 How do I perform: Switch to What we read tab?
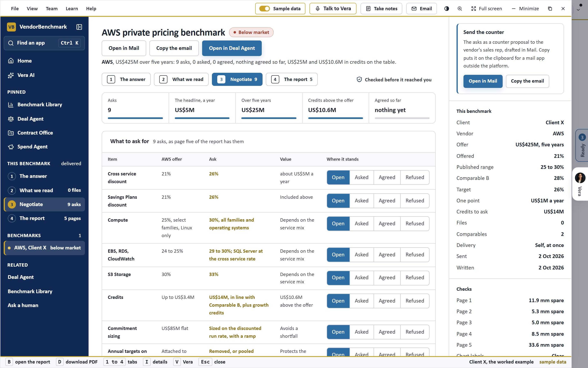(x=181, y=79)
